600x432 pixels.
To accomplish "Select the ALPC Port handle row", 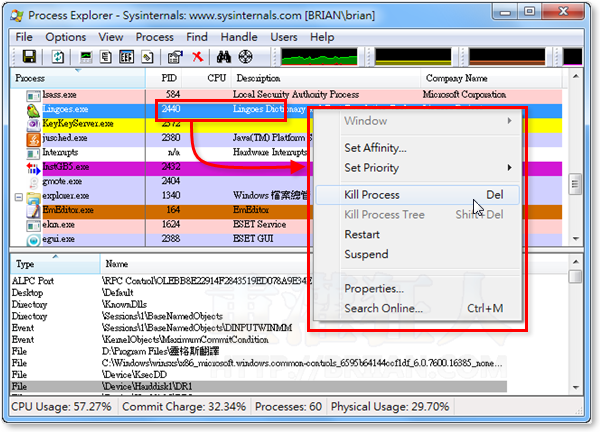I will tap(259, 281).
